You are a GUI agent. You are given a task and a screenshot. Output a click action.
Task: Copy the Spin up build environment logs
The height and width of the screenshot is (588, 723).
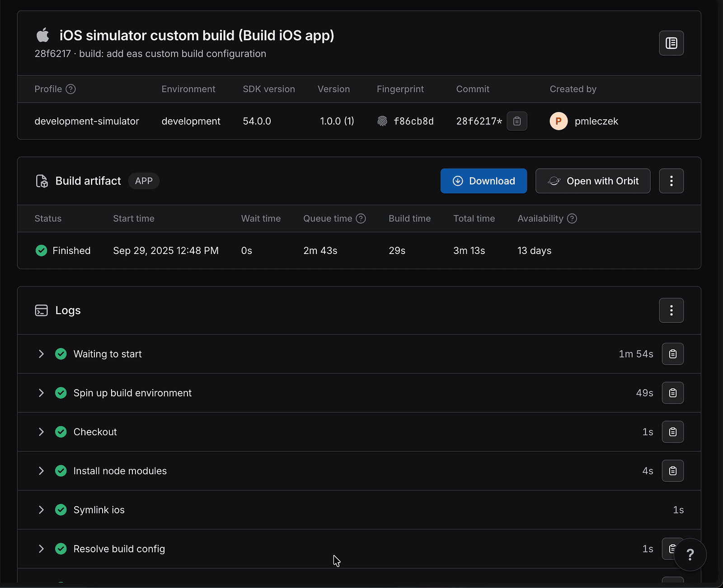[x=672, y=393]
